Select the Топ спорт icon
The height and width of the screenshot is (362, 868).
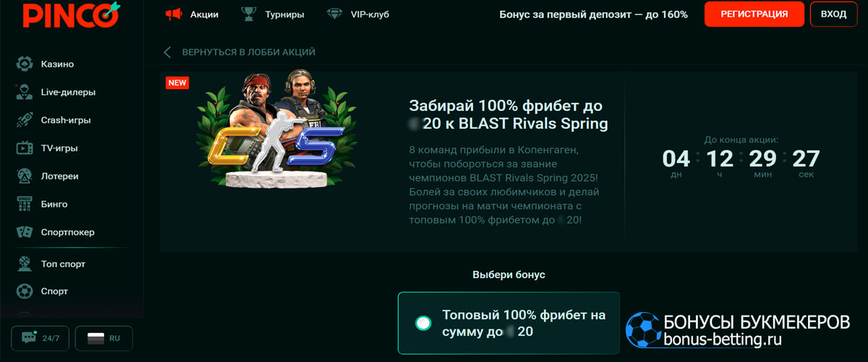[25, 264]
